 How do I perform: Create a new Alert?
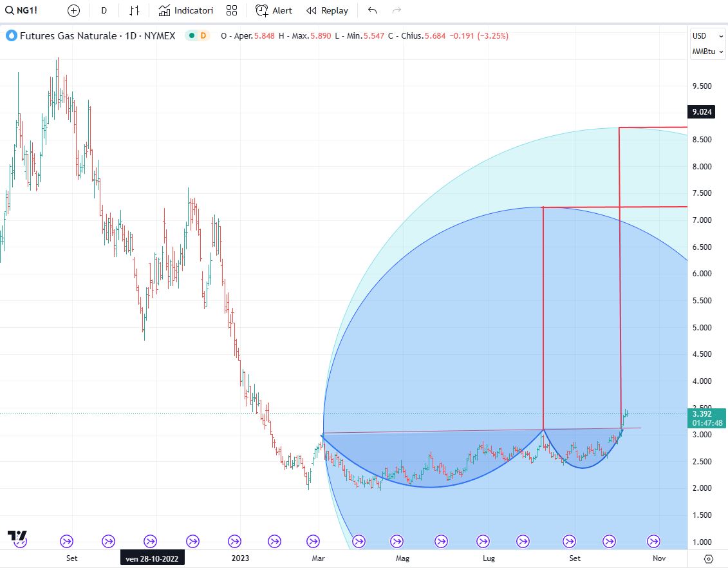(274, 10)
